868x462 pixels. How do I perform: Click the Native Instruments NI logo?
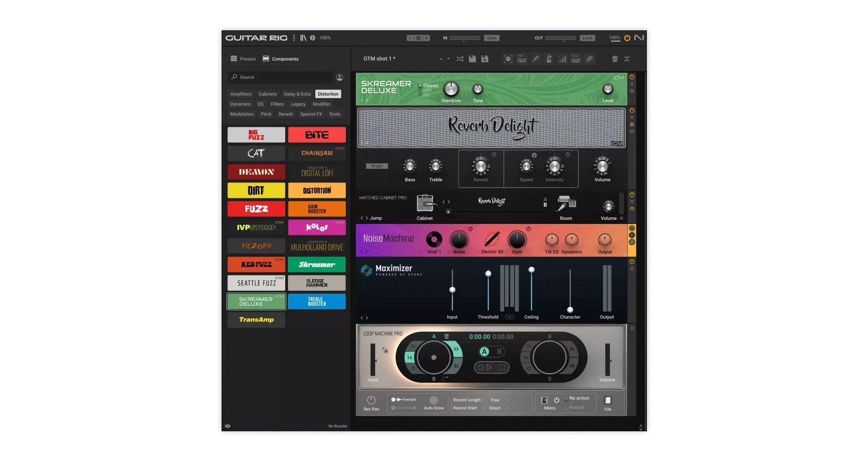pyautogui.click(x=639, y=38)
